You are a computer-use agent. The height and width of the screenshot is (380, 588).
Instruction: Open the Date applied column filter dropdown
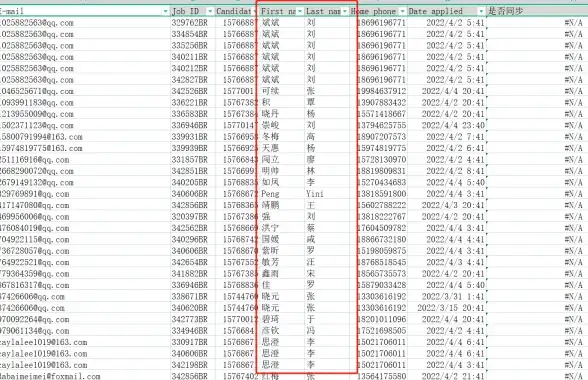point(481,12)
